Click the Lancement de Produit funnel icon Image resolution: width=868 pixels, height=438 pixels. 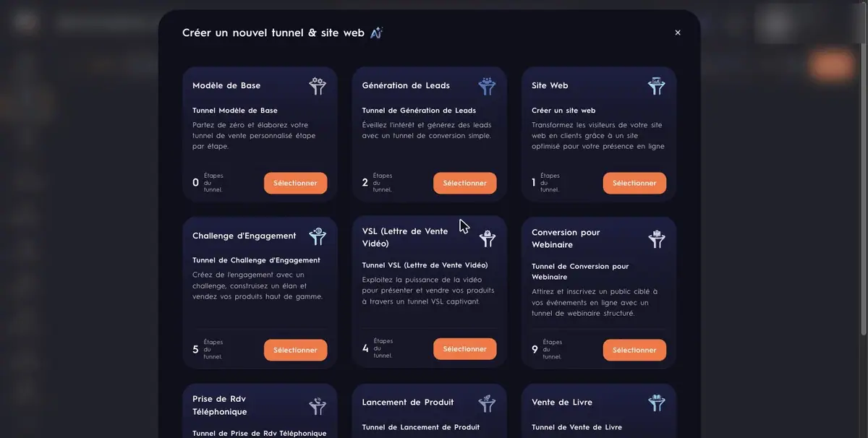[487, 403]
